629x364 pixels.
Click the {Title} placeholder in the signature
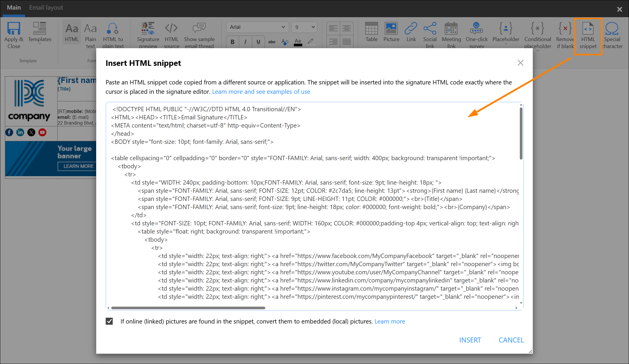64,89
